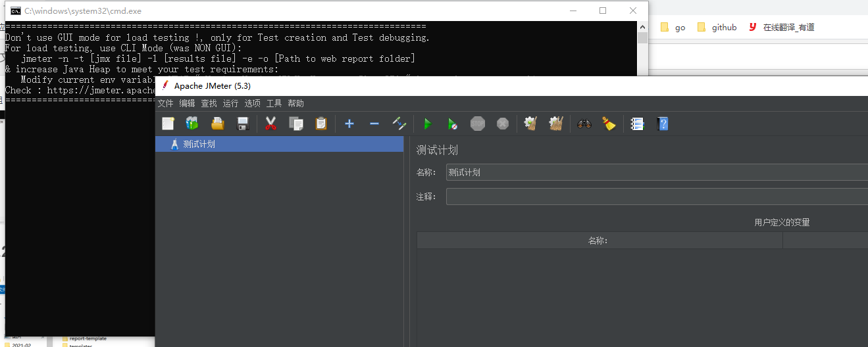
Task: Maximize the cmd.exe window
Action: tap(603, 11)
